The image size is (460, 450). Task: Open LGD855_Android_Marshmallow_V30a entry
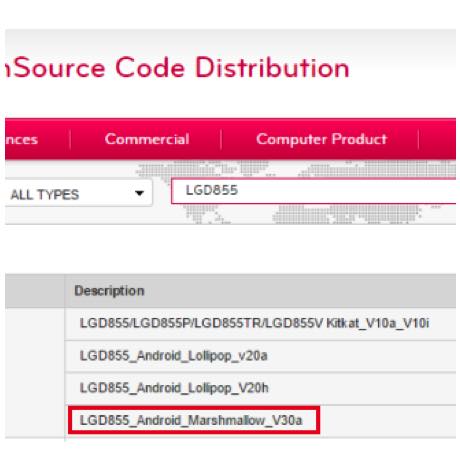191,420
